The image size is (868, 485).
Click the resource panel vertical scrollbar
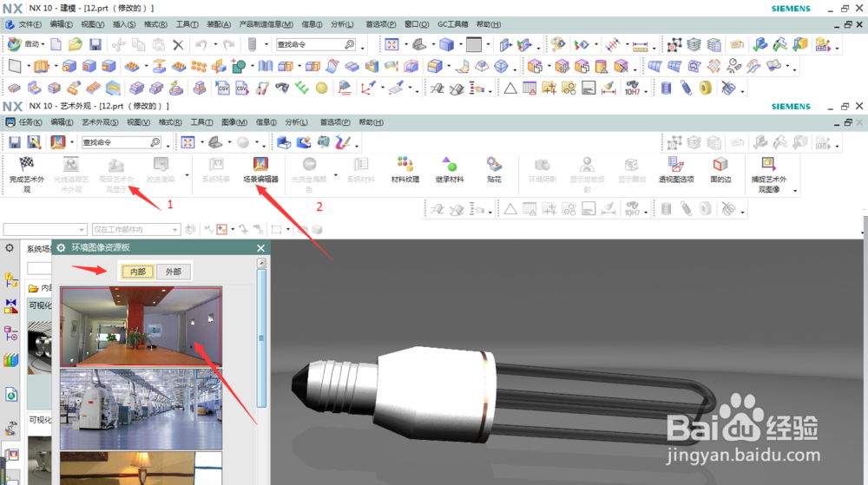tap(261, 338)
